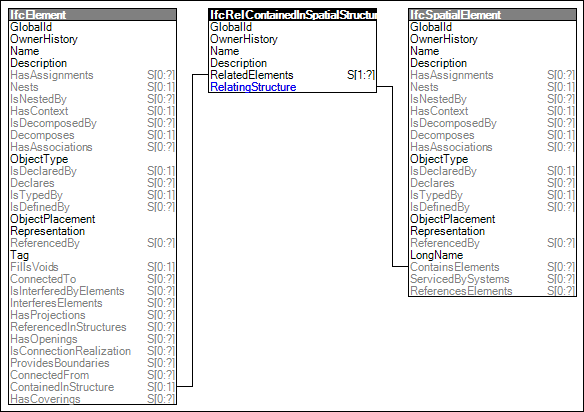Click ReferencedInStructures attribute row
Viewport: 584px width, 412px height.
(92, 327)
